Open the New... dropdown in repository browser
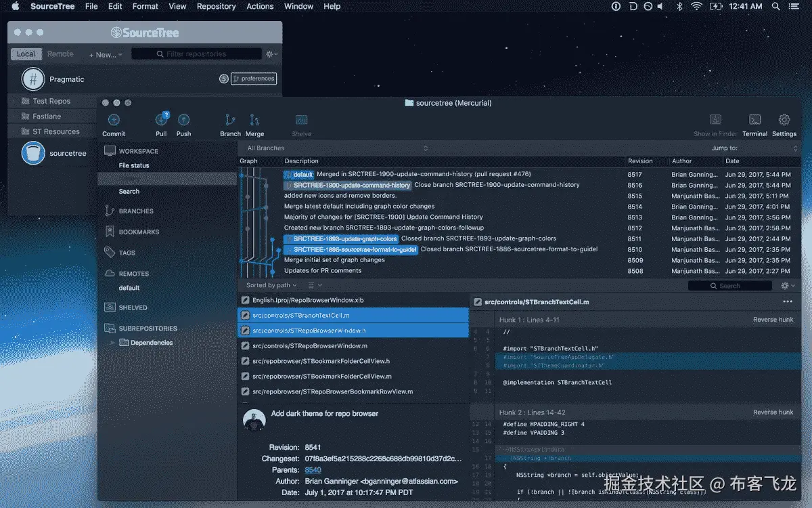812x508 pixels. click(106, 55)
